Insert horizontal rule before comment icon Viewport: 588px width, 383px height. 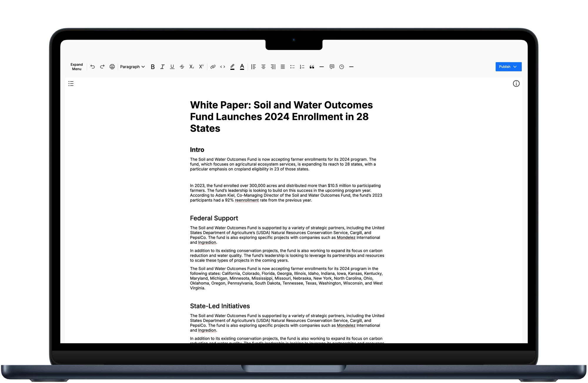(322, 67)
